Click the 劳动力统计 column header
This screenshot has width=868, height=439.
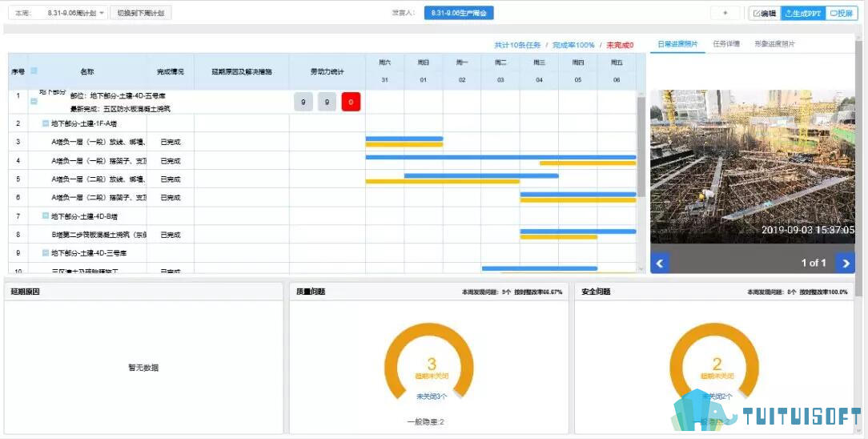point(328,71)
